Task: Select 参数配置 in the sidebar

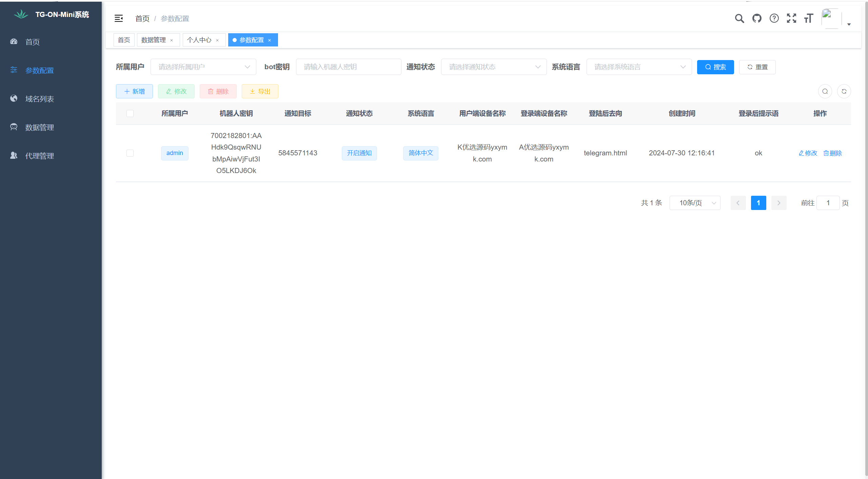Action: click(51, 70)
